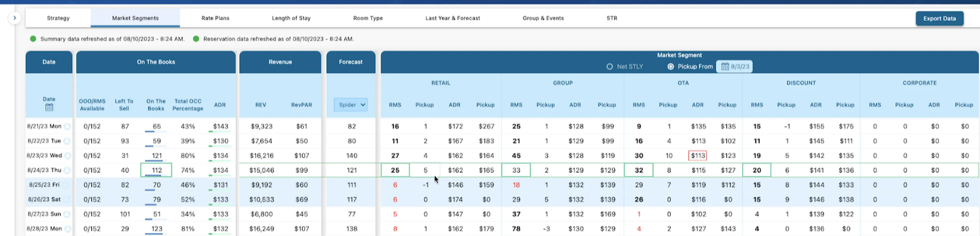This screenshot has height=236, width=980.
Task: Click circle icon beside 8/24/23 Thu
Action: coord(67,171)
